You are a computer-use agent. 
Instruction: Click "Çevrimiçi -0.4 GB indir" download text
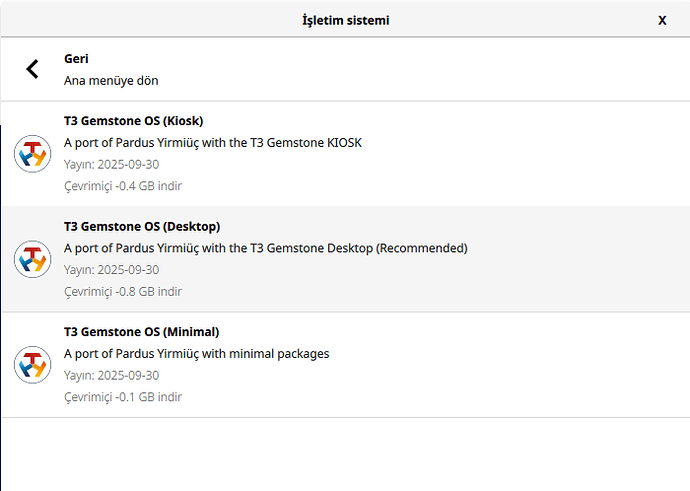pyautogui.click(x=122, y=186)
